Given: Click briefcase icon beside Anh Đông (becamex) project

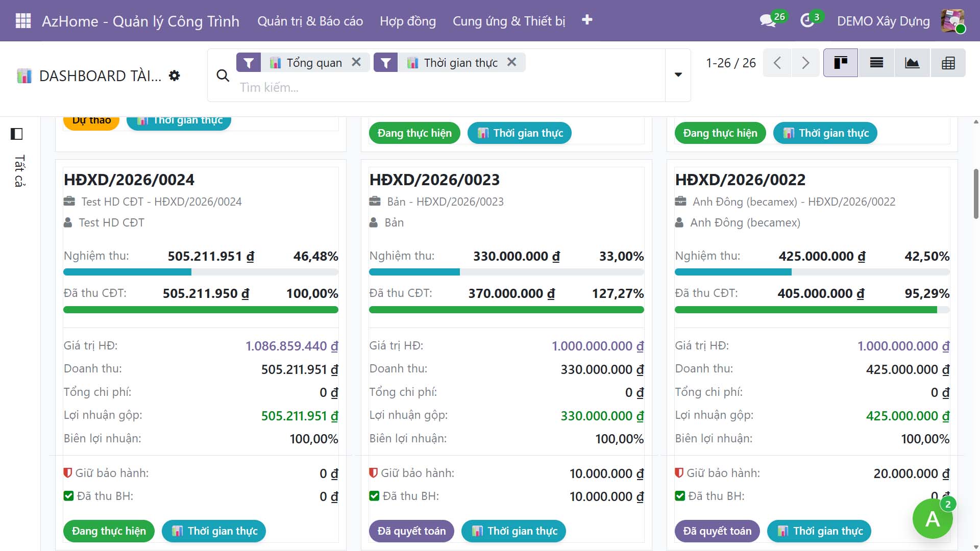Looking at the screenshot, I should click(x=680, y=201).
